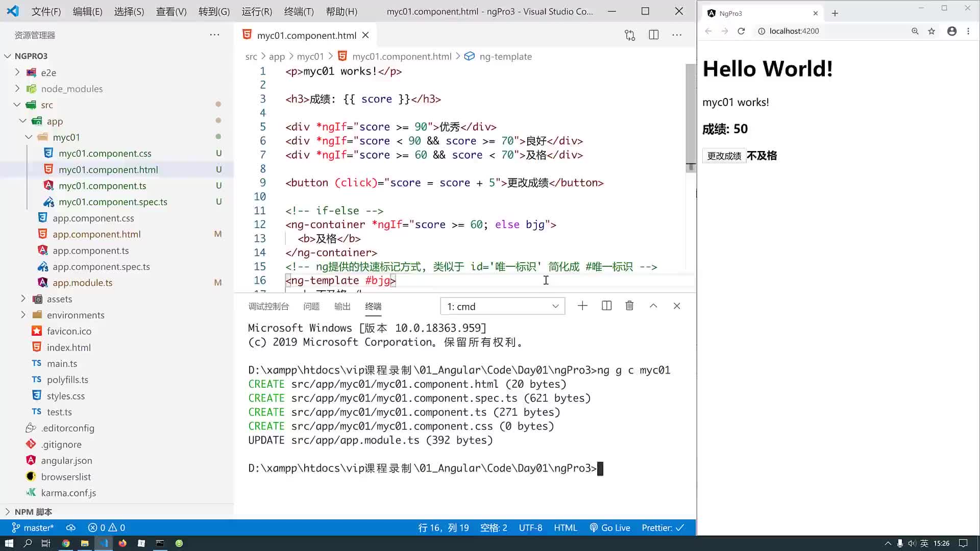Close the NgPro3 browser tab
The height and width of the screenshot is (551, 980).
[816, 13]
